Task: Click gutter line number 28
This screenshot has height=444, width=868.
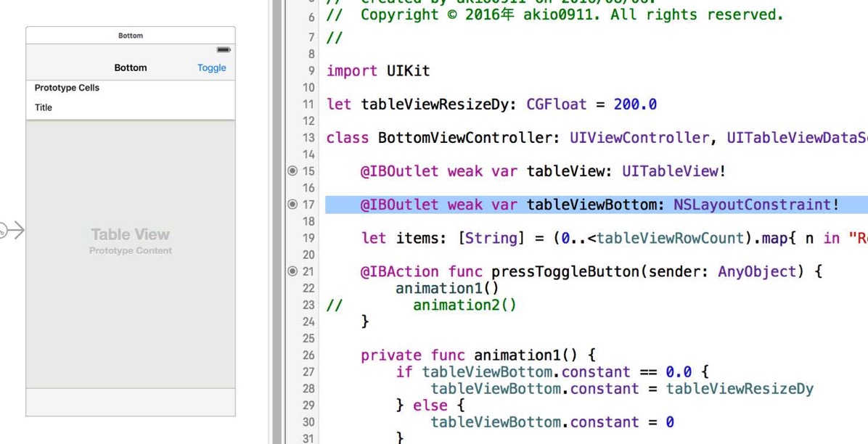Action: [x=308, y=389]
